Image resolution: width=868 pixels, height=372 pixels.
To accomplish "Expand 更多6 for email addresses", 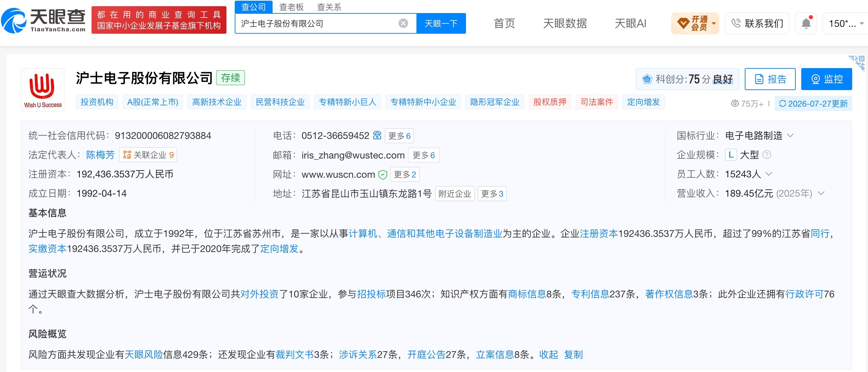I will click(x=424, y=155).
